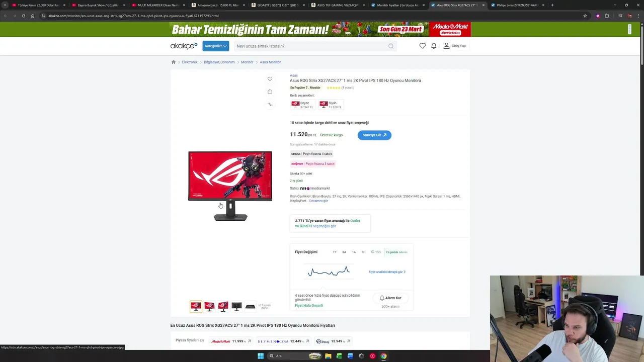644x362 pixels.
Task: Click the Devamını gör link
Action: [x=318, y=201]
